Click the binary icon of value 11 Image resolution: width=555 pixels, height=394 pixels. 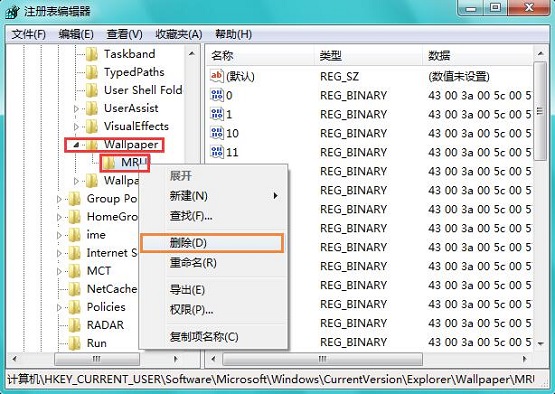(217, 152)
